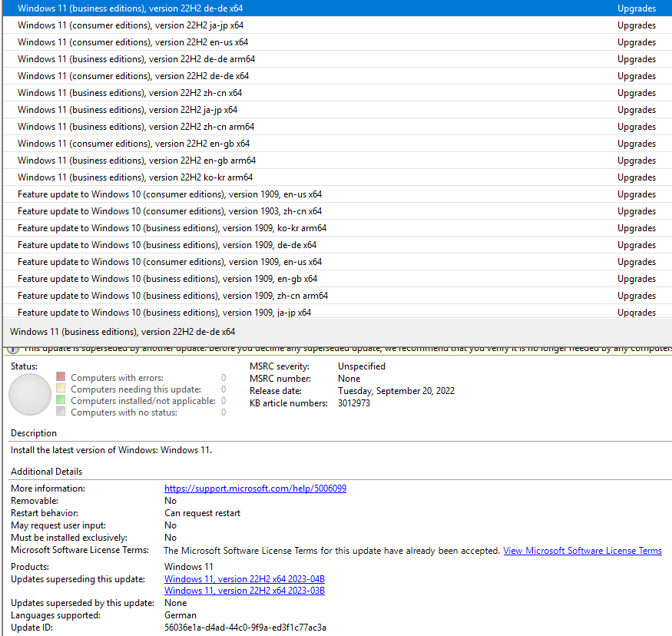This screenshot has height=636, width=672.
Task: Click Upgrades cell of 1903 zh-cn x64 row
Action: [637, 211]
